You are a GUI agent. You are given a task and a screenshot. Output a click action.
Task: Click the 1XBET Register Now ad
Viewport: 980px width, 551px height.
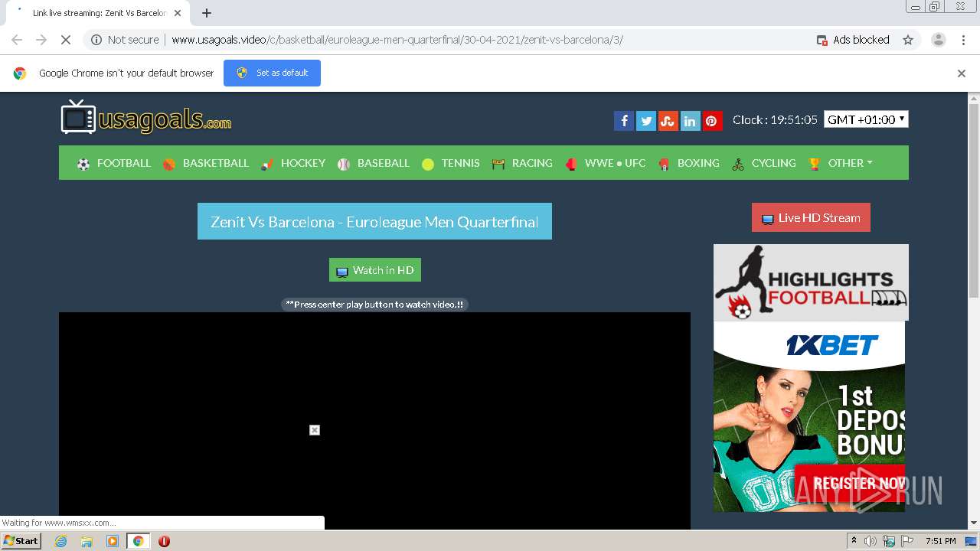click(x=809, y=416)
